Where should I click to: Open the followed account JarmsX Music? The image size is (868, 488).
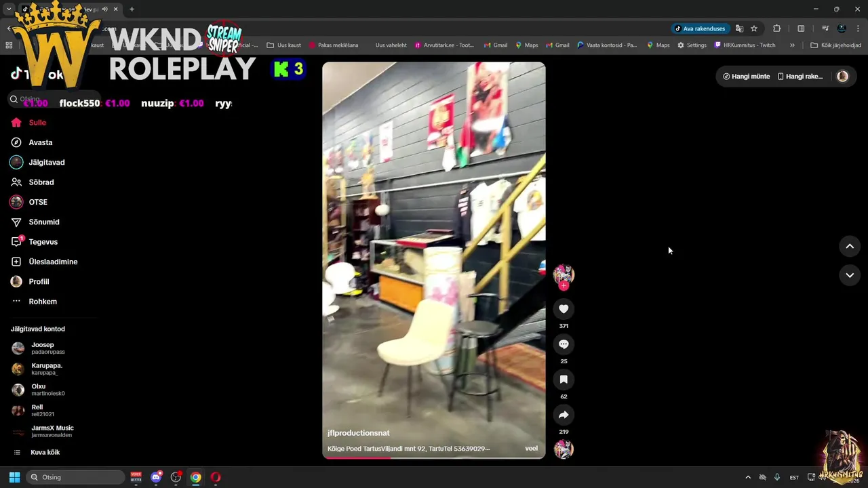[44, 431]
